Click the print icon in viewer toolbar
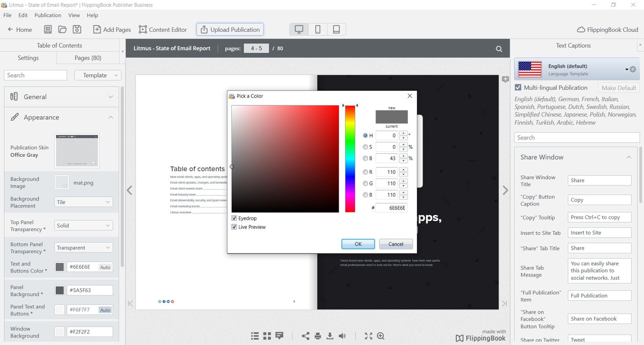Screen dimensions: 644x345 click(x=318, y=336)
